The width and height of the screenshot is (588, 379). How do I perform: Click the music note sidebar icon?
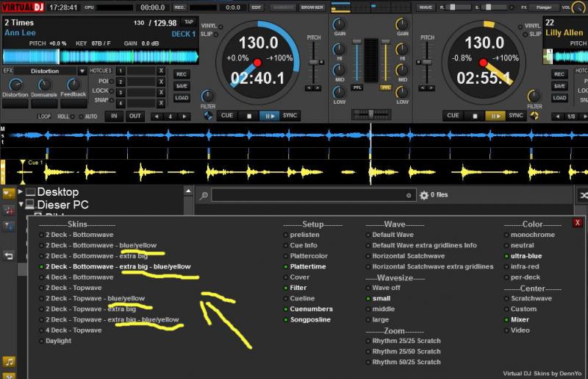point(9,362)
